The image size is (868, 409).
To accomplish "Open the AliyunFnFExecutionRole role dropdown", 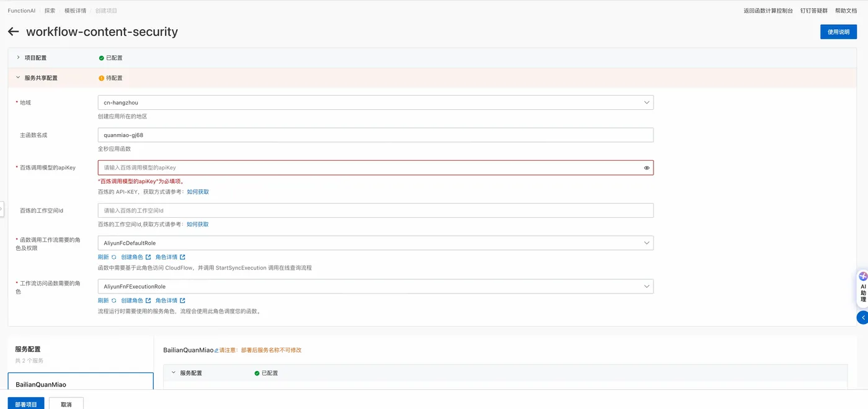I will click(x=376, y=287).
